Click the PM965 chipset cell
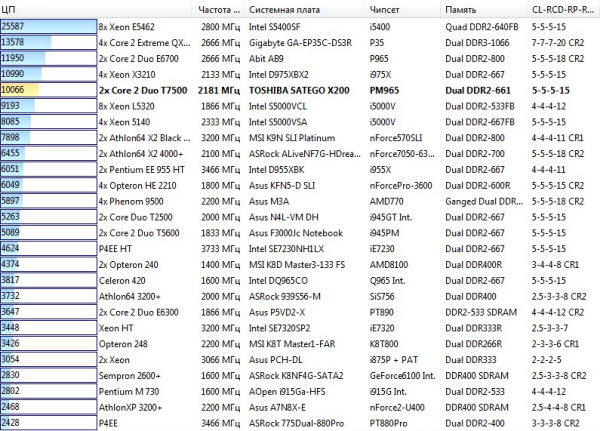 385,91
